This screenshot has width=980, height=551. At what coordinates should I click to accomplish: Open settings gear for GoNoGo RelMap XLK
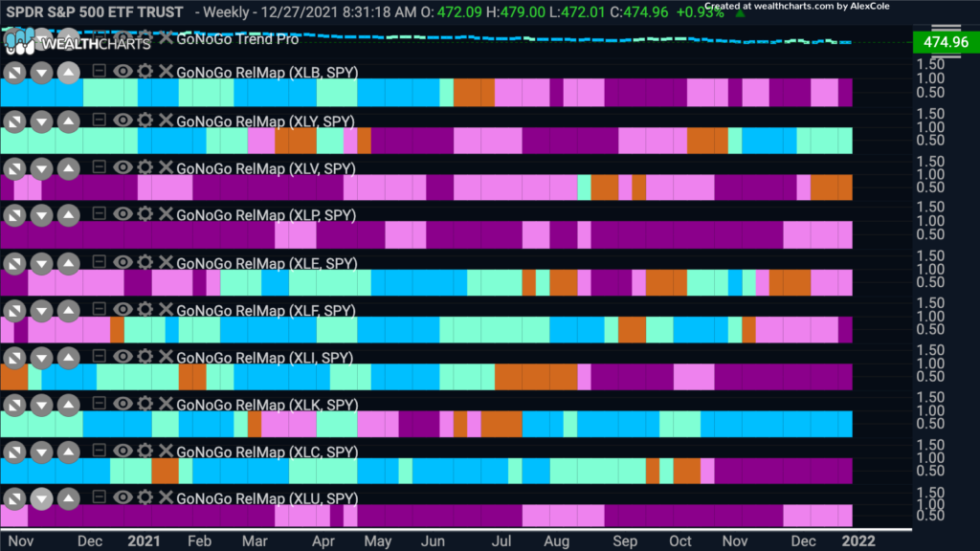click(x=145, y=404)
